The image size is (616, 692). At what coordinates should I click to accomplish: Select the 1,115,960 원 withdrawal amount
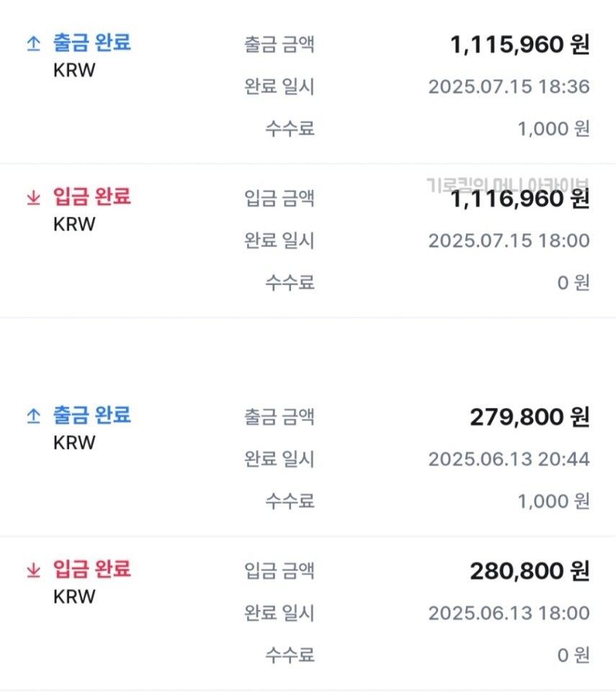pos(519,45)
